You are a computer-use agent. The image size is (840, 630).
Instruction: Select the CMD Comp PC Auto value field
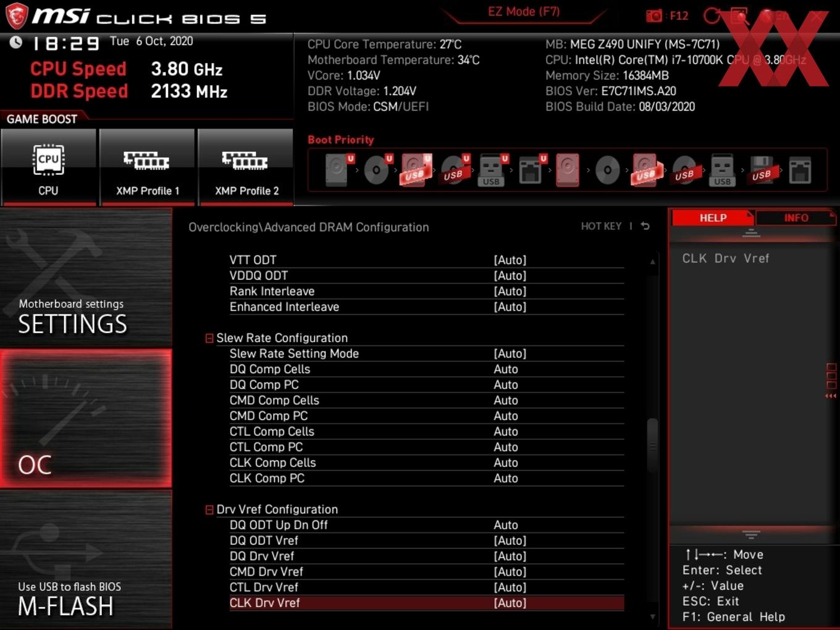[506, 416]
